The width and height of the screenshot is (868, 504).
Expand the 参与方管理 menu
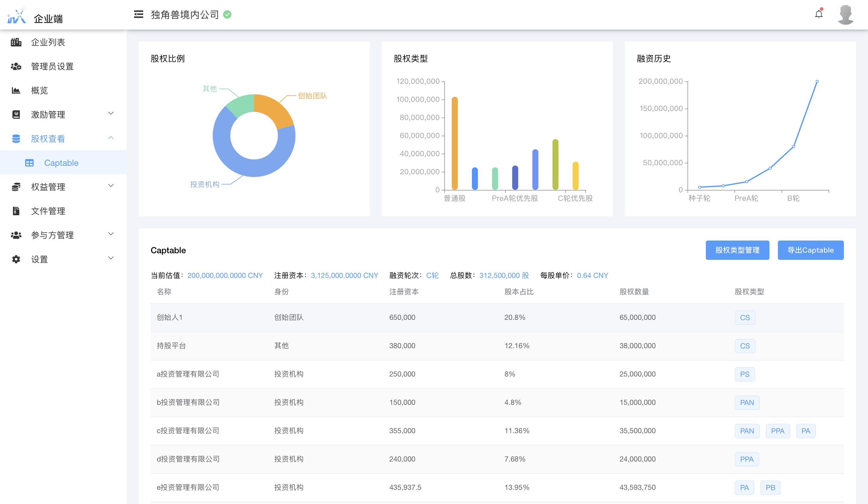pos(111,234)
